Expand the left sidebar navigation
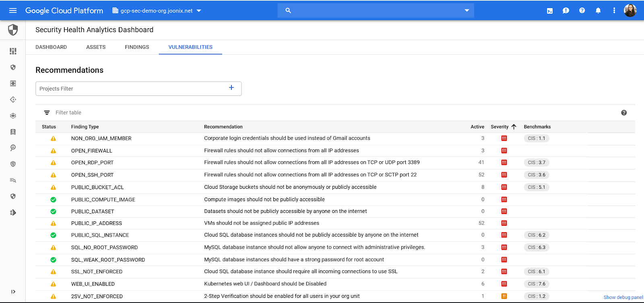This screenshot has height=303, width=644. click(x=13, y=292)
